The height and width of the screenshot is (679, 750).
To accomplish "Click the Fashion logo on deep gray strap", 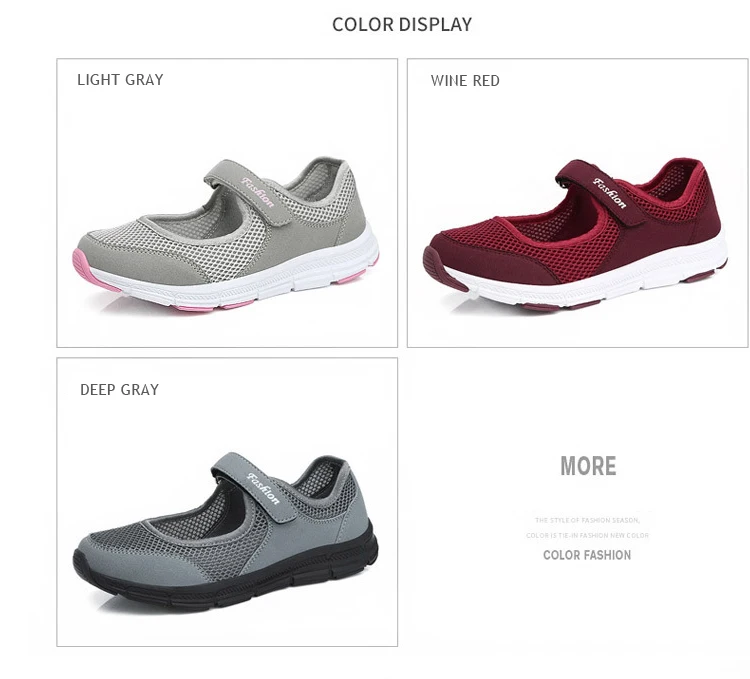I will click(x=263, y=488).
